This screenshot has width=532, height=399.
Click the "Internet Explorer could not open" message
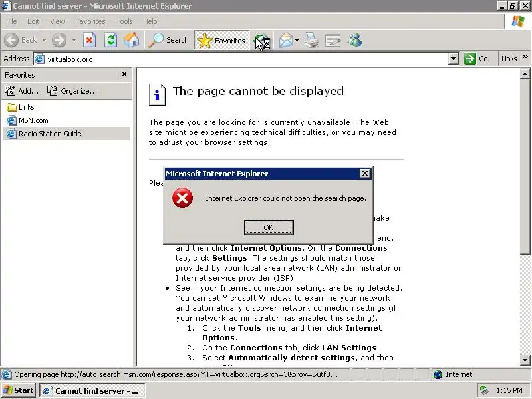[x=286, y=198]
